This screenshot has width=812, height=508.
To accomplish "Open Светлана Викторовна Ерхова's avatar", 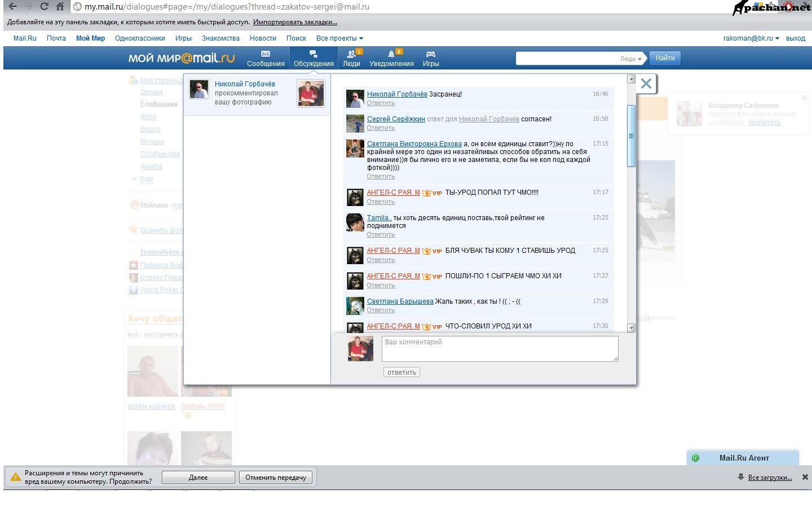I will point(355,148).
